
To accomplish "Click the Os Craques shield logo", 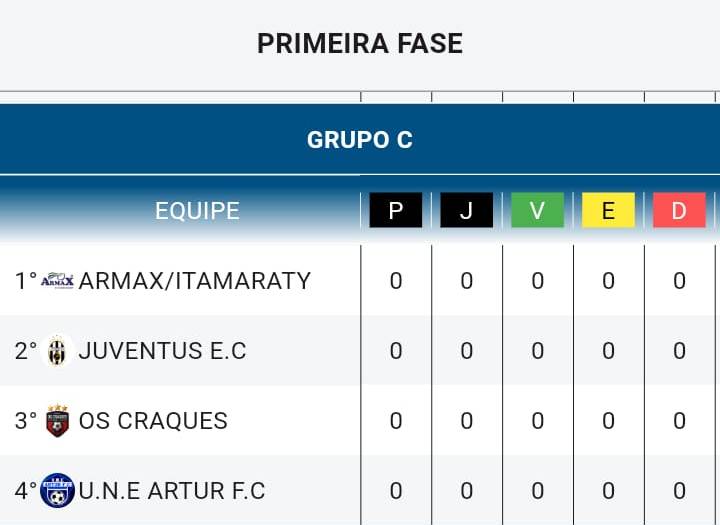I will tap(57, 420).
